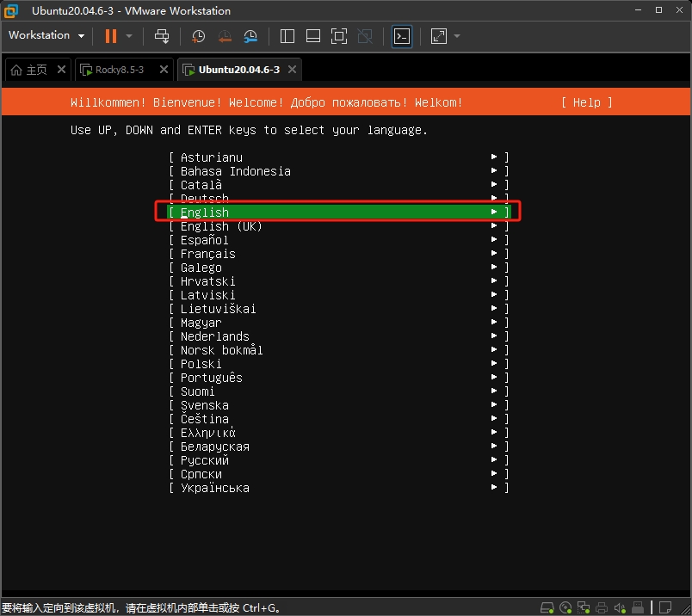Click the arrow on the Suomi row
692x616 pixels.
pos(494,391)
